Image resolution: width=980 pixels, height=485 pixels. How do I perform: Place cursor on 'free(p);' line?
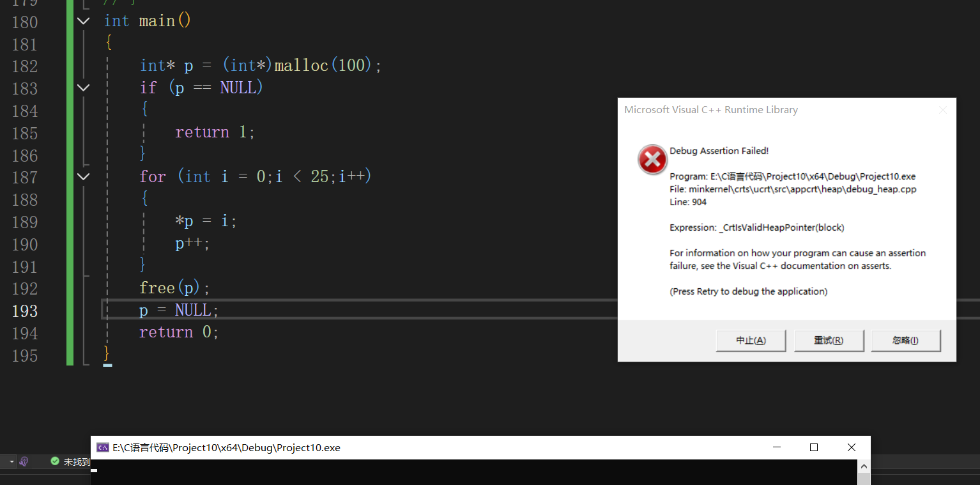(174, 288)
